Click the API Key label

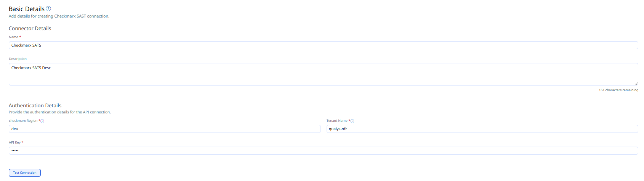[x=14, y=142]
